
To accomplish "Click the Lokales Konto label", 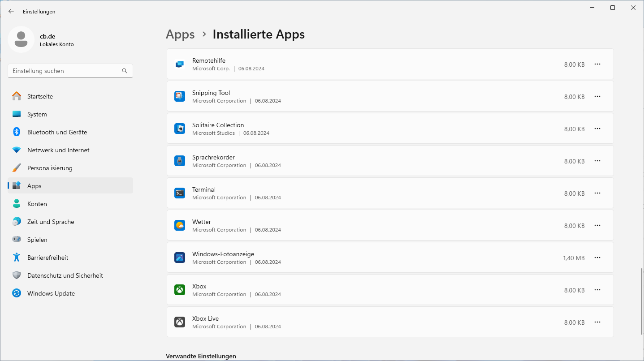I will tap(57, 44).
